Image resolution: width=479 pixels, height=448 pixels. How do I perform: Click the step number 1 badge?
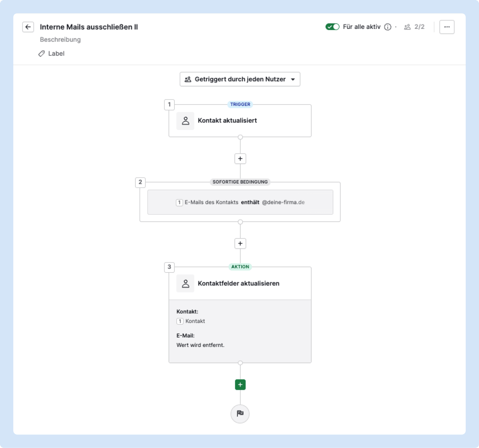click(x=169, y=104)
